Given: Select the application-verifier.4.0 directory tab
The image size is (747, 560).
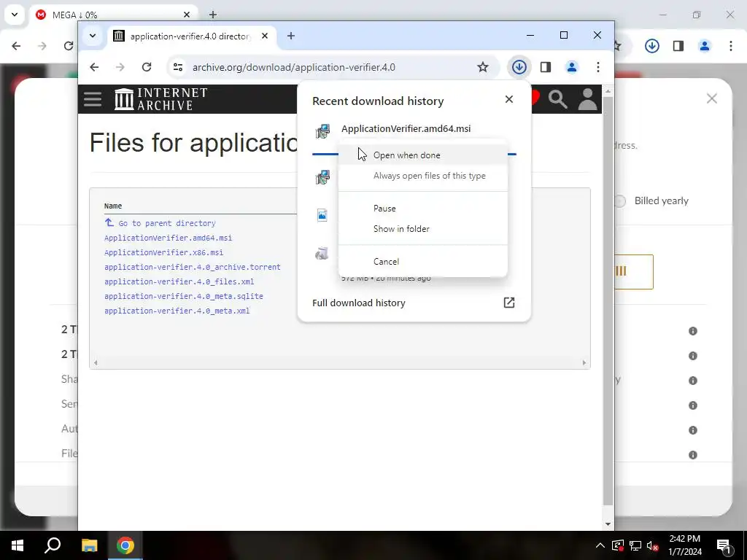Looking at the screenshot, I should pos(190,36).
